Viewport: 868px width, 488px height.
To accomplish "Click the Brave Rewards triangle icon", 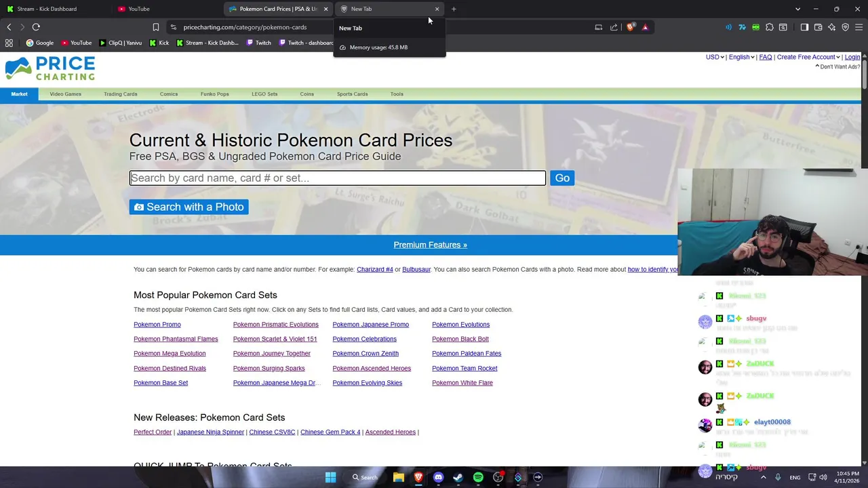I will (645, 27).
